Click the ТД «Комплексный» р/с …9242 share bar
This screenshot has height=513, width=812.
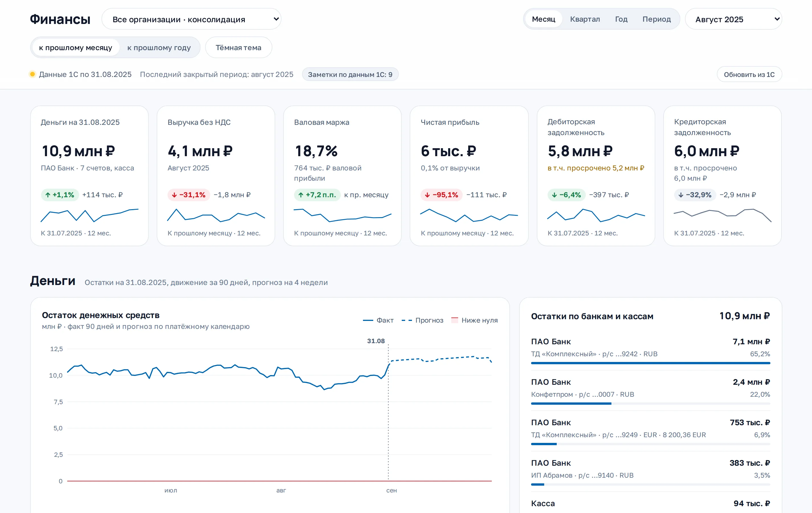click(x=650, y=363)
